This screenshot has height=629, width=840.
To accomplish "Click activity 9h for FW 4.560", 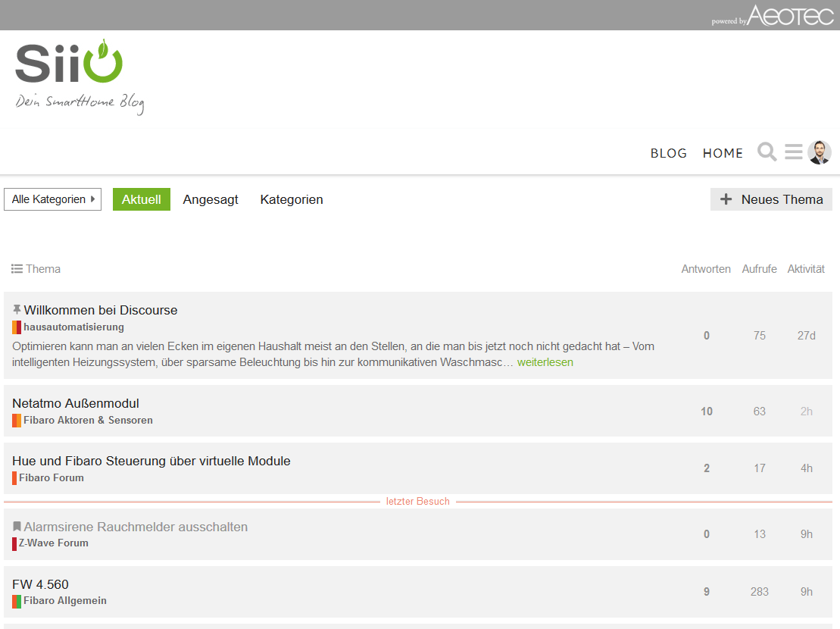I will coord(806,592).
